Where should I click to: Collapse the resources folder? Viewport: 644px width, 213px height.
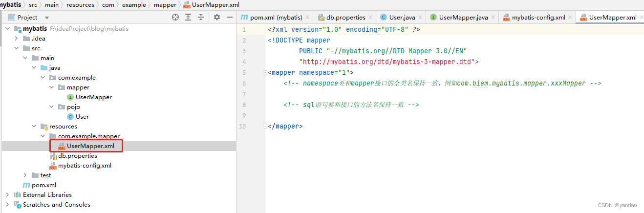34,127
